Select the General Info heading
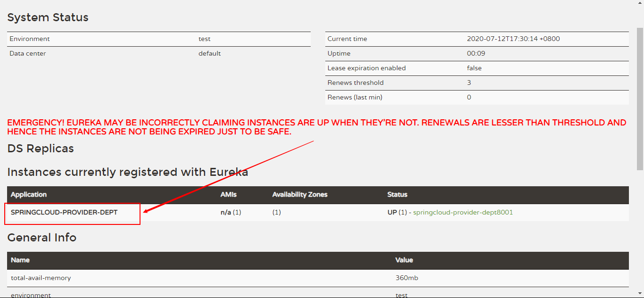 (x=42, y=238)
